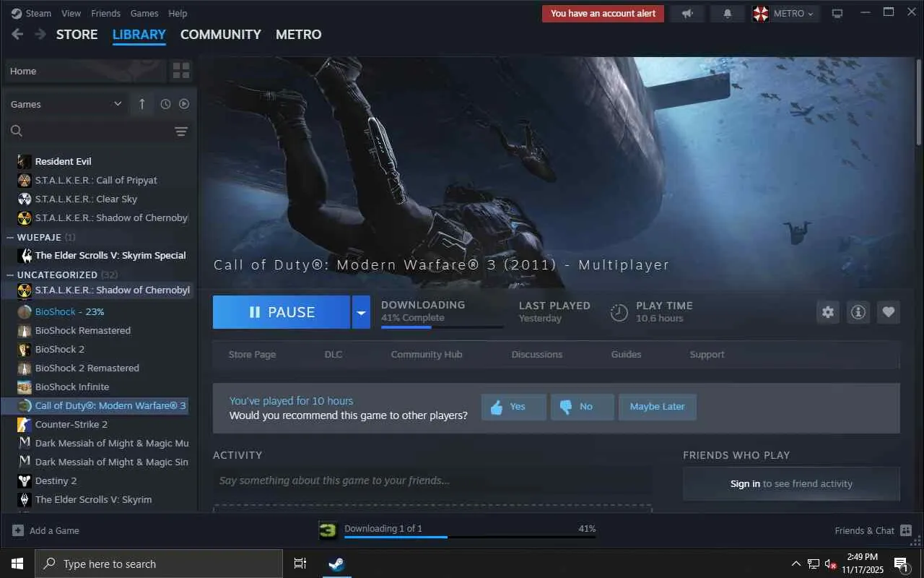Toggle the ready-to-play filter icon

pos(184,104)
